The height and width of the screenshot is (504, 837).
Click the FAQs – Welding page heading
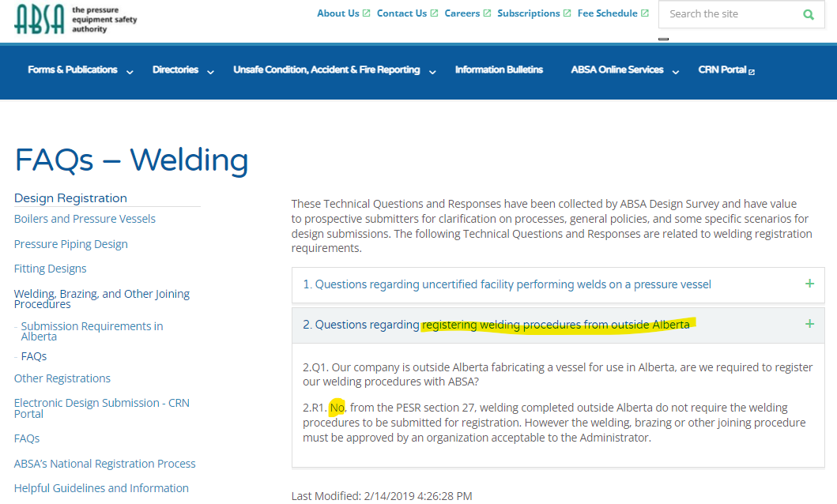coord(131,160)
